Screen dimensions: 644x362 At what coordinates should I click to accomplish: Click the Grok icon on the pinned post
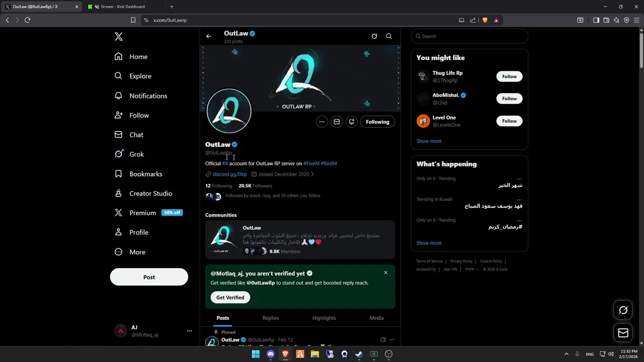[383, 340]
